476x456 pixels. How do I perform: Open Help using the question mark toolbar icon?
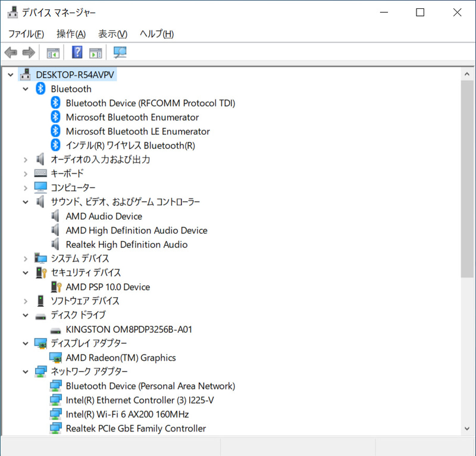pos(77,52)
